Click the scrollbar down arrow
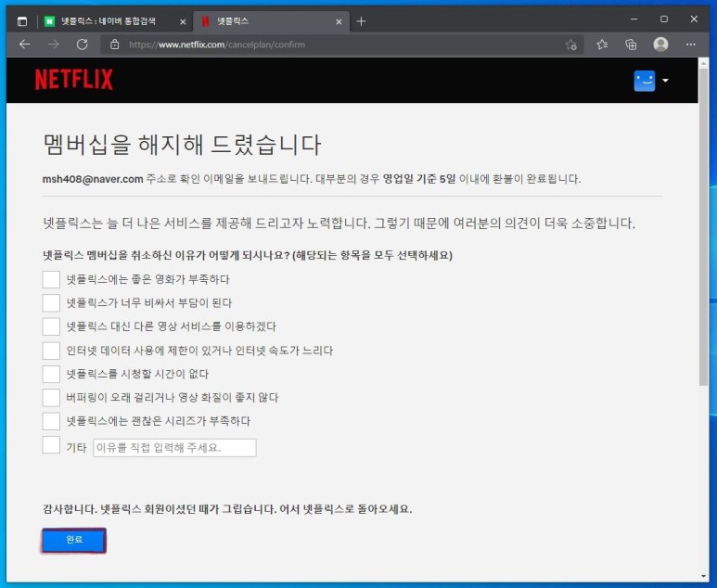Image resolution: width=717 pixels, height=588 pixels. click(703, 576)
